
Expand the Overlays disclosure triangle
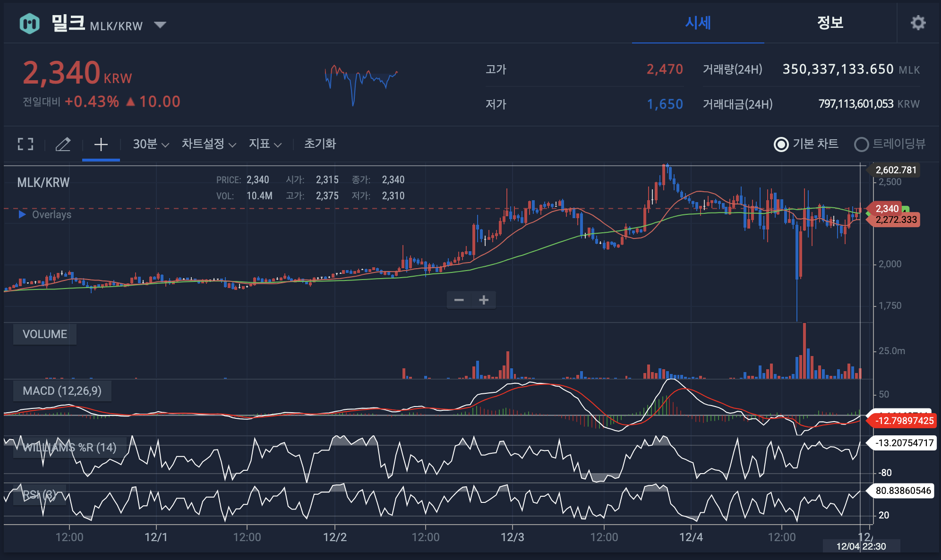(22, 214)
